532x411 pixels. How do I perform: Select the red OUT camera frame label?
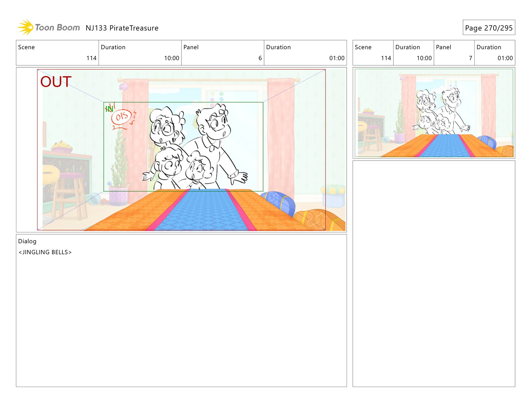click(x=56, y=82)
